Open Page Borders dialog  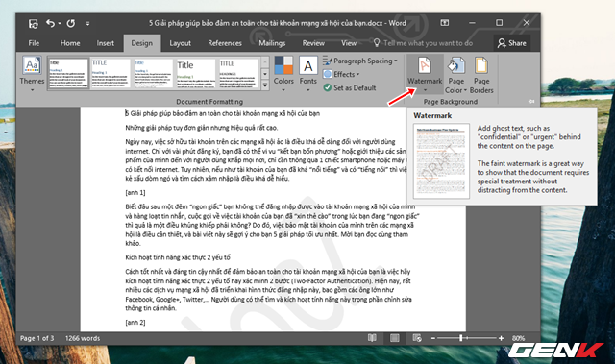click(x=481, y=75)
